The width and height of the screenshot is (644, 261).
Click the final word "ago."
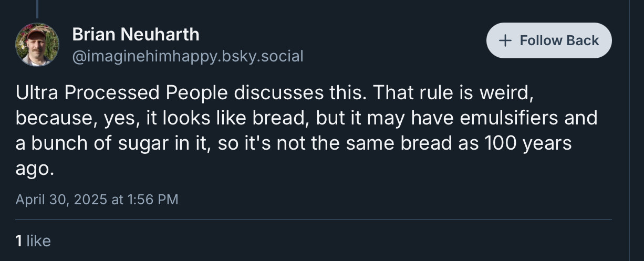[35, 169]
